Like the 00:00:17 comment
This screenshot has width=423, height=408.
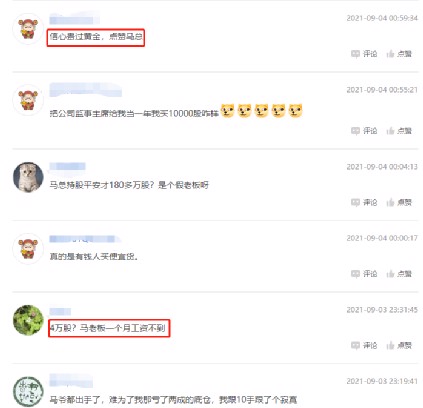coord(399,274)
